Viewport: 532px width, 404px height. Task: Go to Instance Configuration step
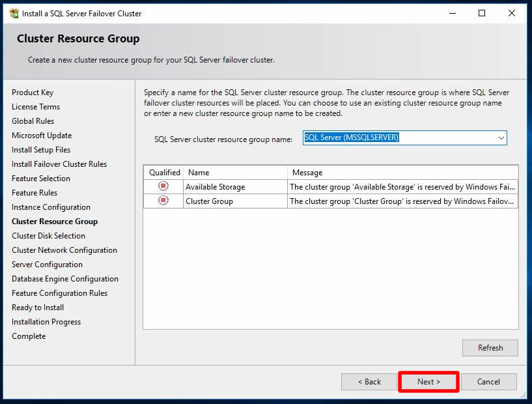click(51, 207)
